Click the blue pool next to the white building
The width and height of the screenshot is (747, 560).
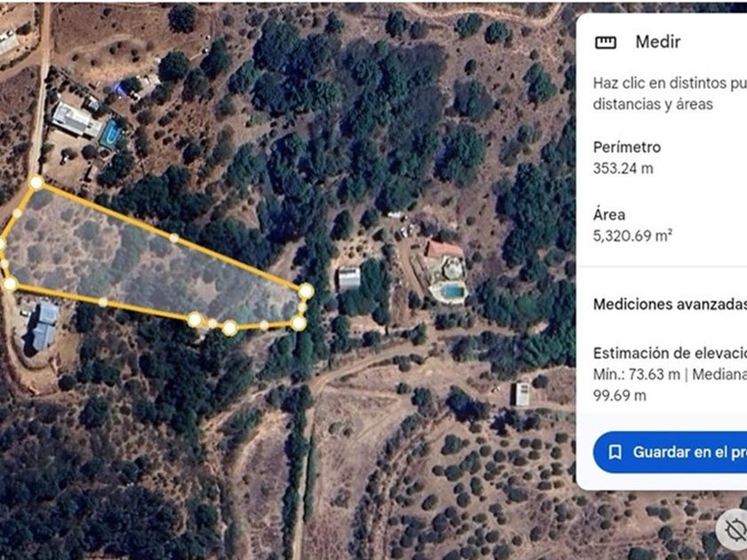[x=110, y=134]
